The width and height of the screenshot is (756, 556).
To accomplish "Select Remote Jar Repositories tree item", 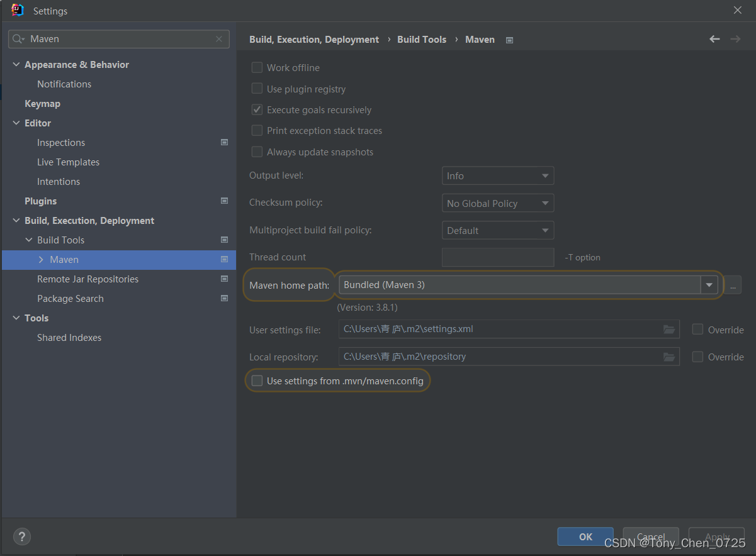I will 87,279.
